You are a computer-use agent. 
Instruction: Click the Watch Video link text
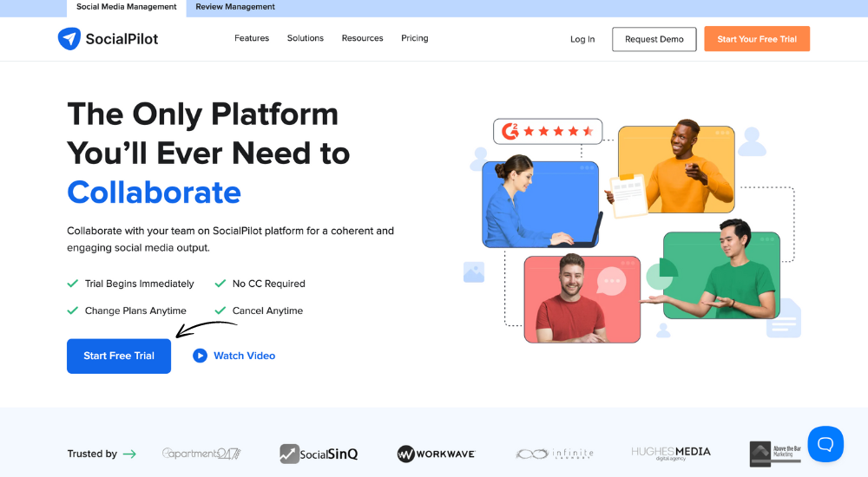[x=244, y=356]
